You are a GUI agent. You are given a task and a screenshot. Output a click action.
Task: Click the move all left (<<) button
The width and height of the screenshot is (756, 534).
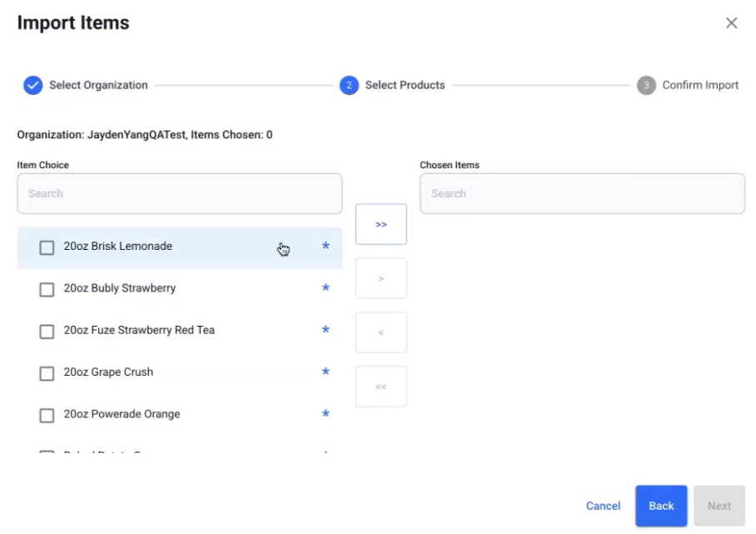click(380, 387)
